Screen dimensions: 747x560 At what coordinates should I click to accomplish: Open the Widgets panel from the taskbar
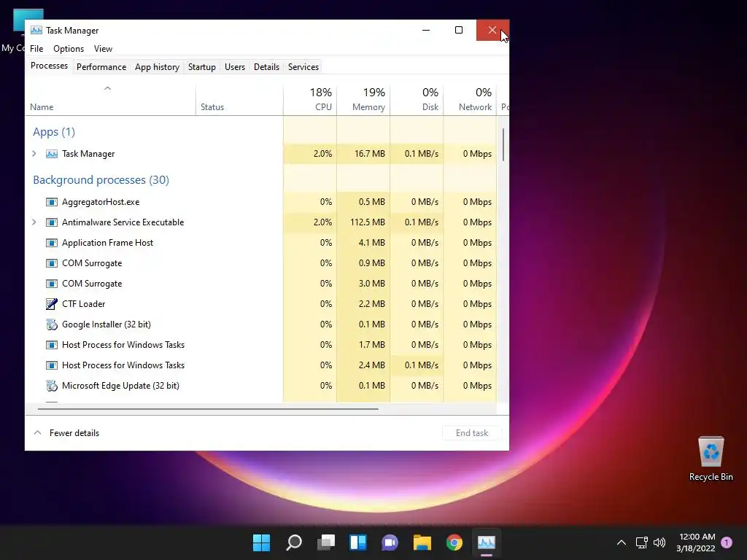pyautogui.click(x=358, y=542)
